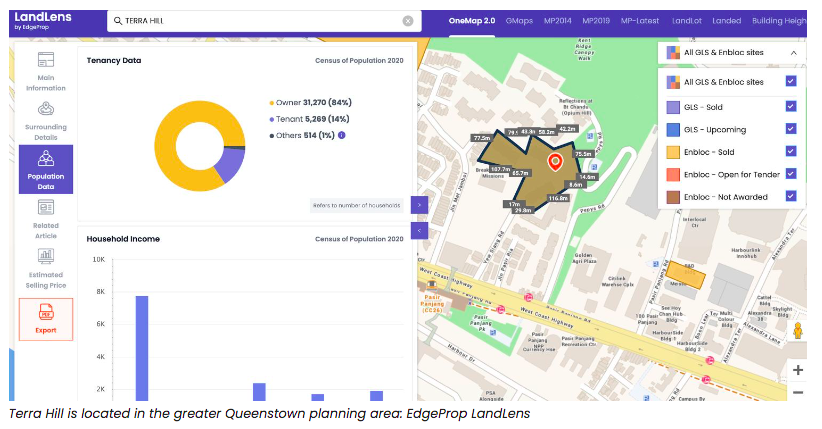This screenshot has width=822, height=429.
Task: Switch to the GMaps tab
Action: [x=519, y=21]
